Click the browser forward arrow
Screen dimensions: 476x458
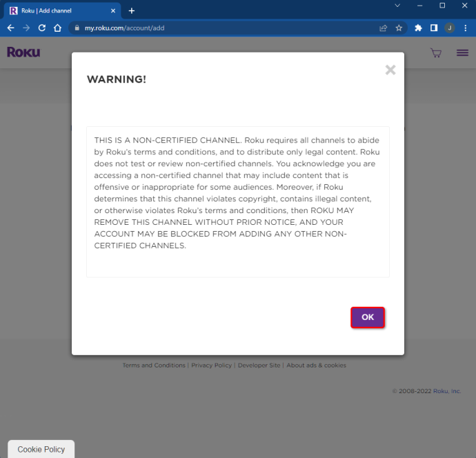(x=26, y=28)
